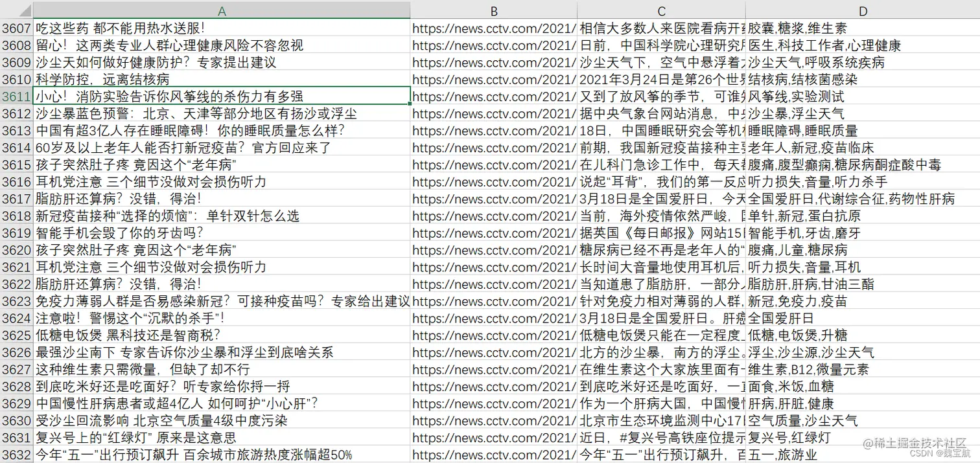
Task: Select keywords cell '低糖,电饭煲,升糖'
Action: click(863, 335)
